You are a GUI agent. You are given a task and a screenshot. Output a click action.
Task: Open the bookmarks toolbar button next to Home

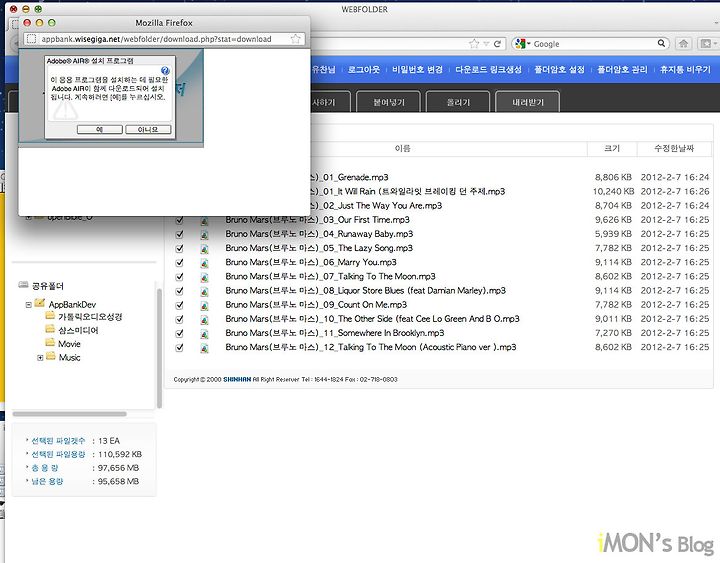pyautogui.click(x=708, y=44)
